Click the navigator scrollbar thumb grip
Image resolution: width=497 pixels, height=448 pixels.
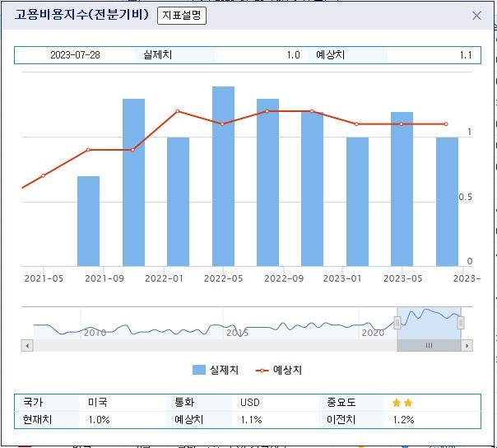coord(429,346)
